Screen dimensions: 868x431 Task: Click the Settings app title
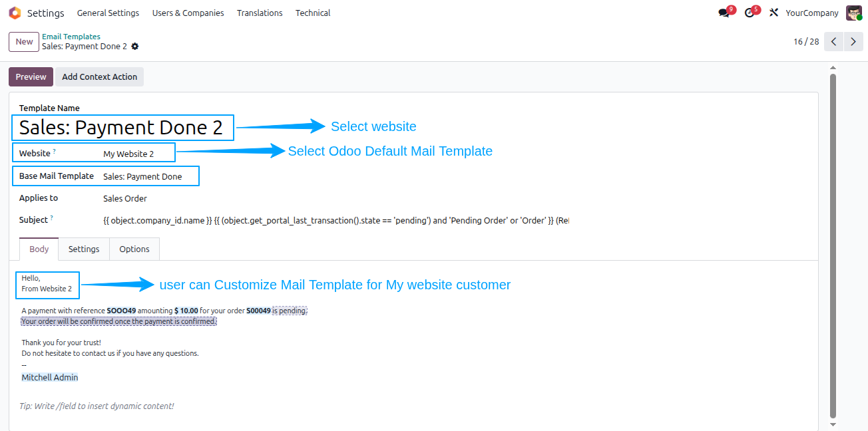[45, 13]
